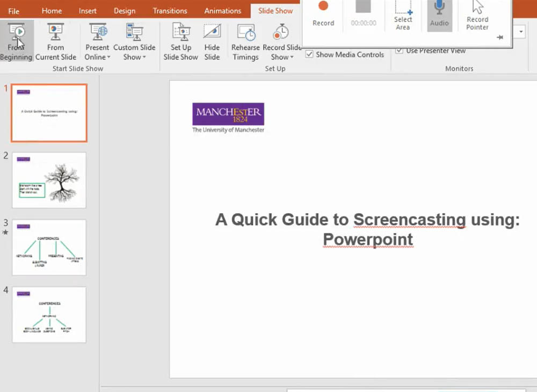Start slide show From Current Slide
Image resolution: width=537 pixels, height=392 pixels.
tap(55, 41)
